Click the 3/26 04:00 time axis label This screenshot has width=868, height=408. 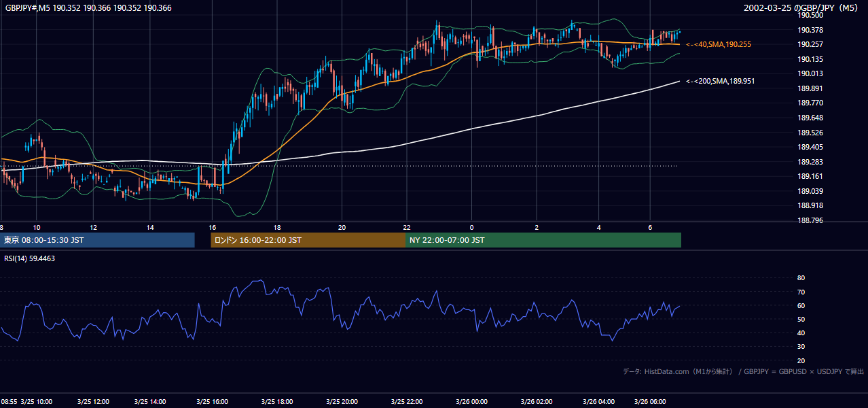coord(598,401)
